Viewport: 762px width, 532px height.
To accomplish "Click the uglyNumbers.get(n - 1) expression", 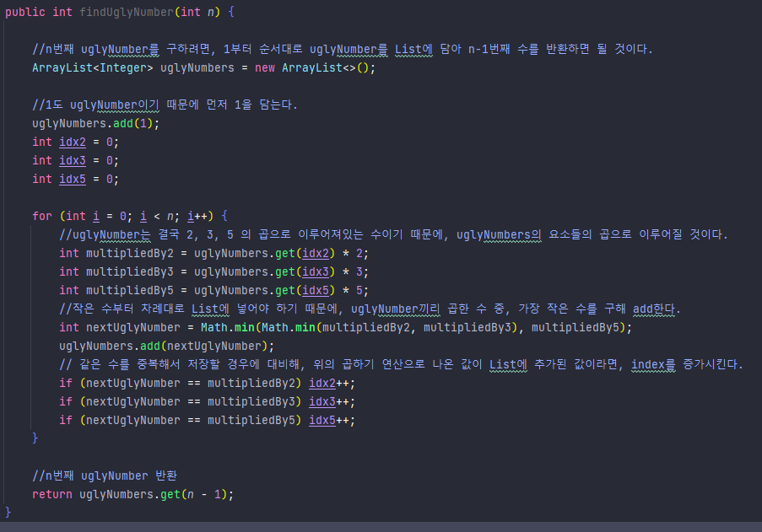I will point(153,495).
